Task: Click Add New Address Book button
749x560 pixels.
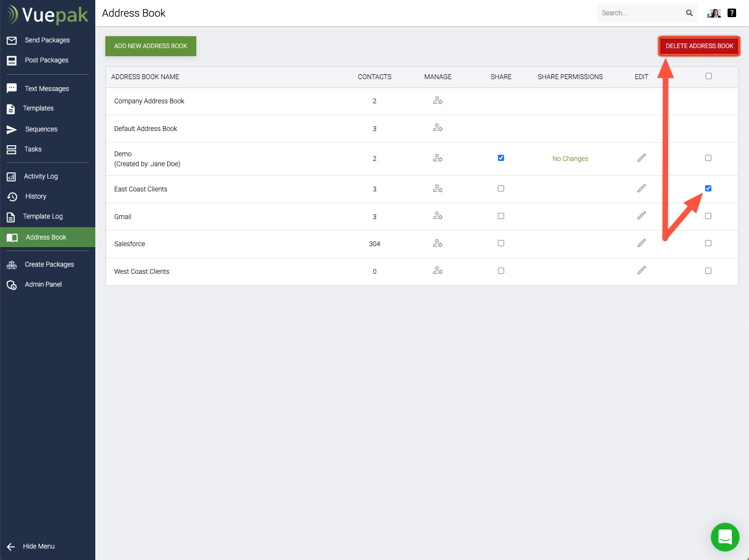Action: (x=151, y=46)
